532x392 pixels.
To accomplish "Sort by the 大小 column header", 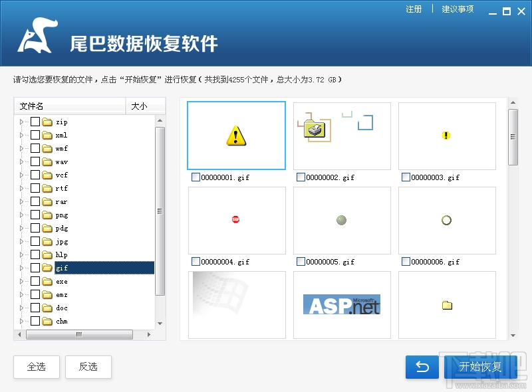I will (146, 106).
